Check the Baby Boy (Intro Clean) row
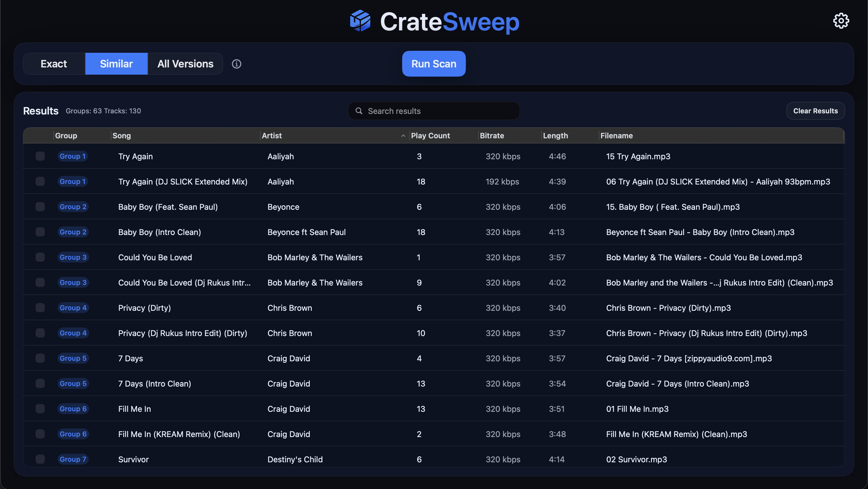This screenshot has height=489, width=868. point(40,232)
